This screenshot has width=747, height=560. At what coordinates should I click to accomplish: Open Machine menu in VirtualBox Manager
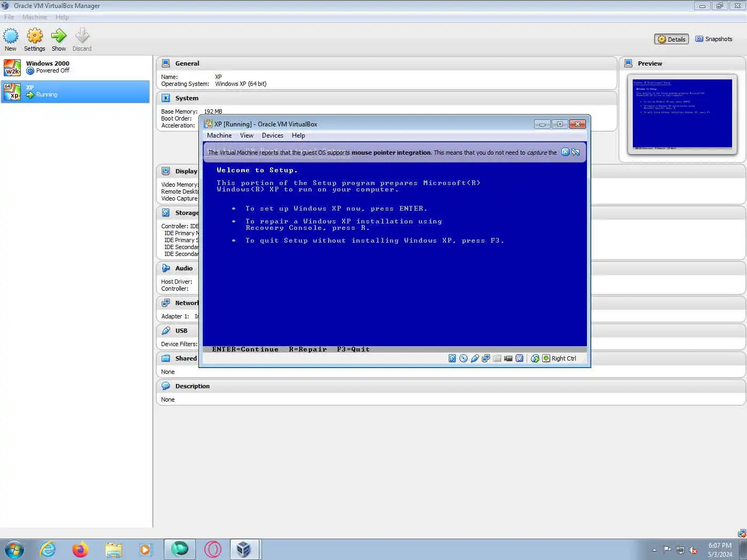(x=35, y=17)
